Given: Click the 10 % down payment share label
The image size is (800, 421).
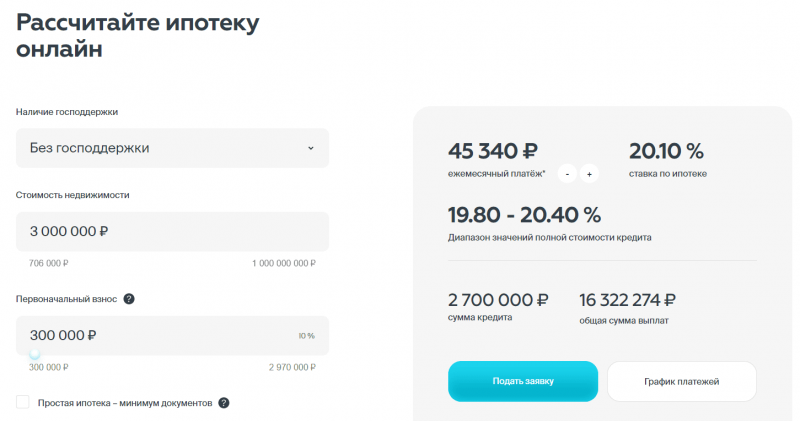Looking at the screenshot, I should tap(306, 336).
